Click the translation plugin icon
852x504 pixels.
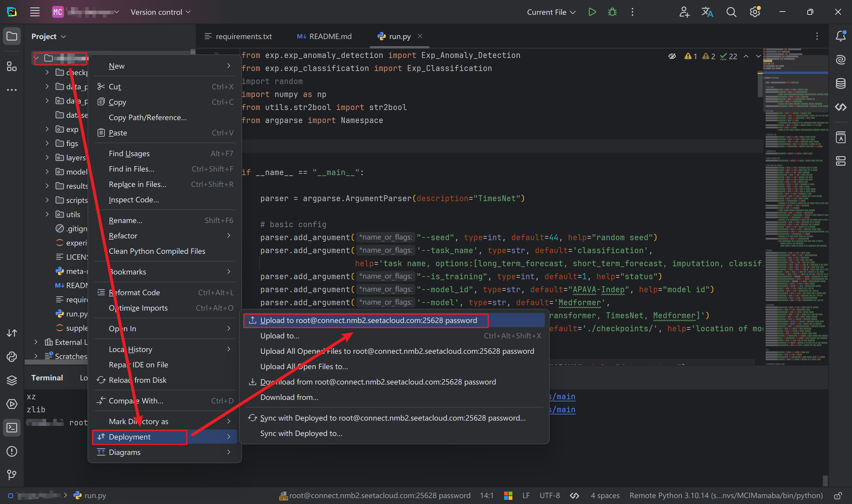pos(707,12)
